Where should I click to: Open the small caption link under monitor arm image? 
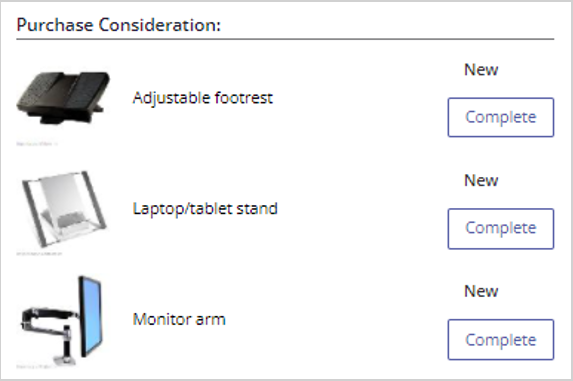pos(34,366)
